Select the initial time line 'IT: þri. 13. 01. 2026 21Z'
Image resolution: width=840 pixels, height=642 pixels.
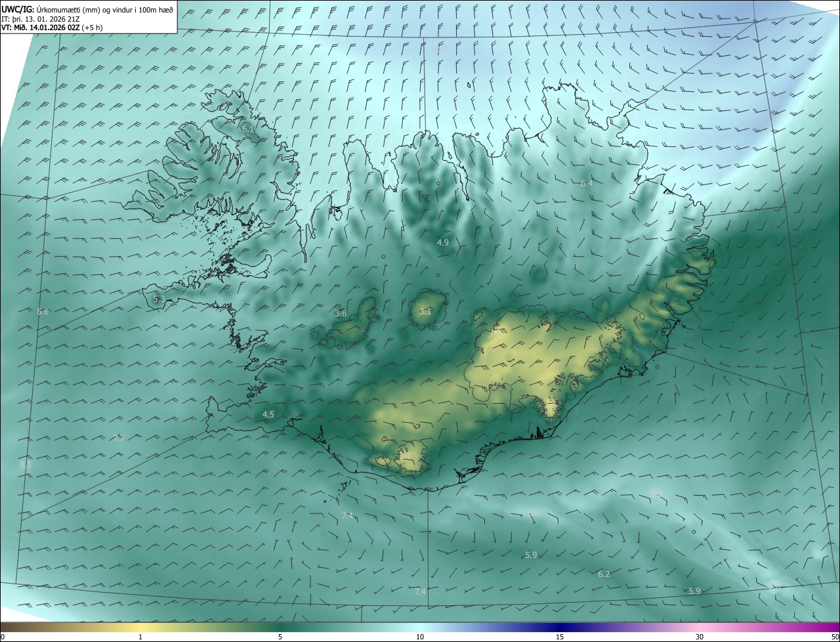click(x=41, y=19)
